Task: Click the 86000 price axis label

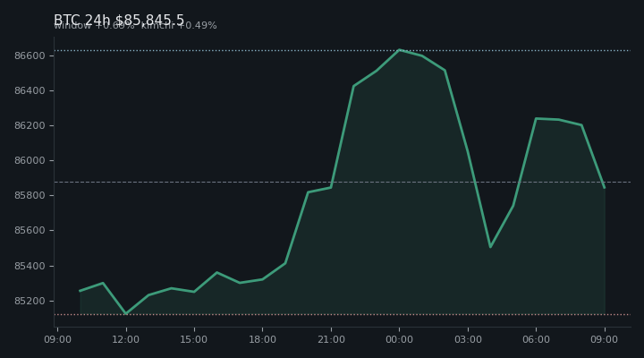Action: (30, 160)
